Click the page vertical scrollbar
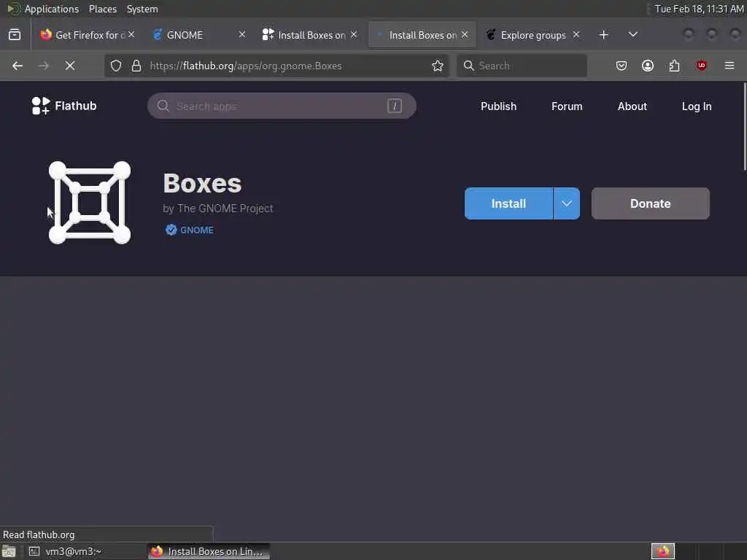747x560 pixels. 744,126
